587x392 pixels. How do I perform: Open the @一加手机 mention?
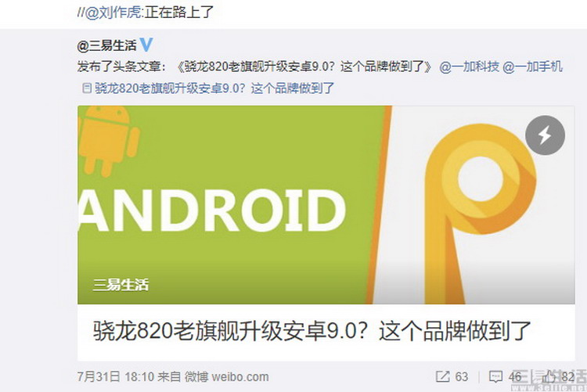pos(532,67)
